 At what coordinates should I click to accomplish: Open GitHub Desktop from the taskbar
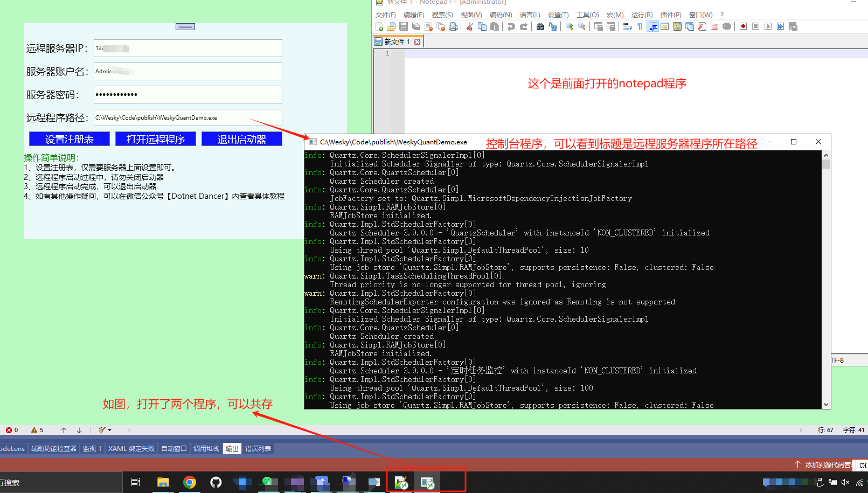pos(216,482)
